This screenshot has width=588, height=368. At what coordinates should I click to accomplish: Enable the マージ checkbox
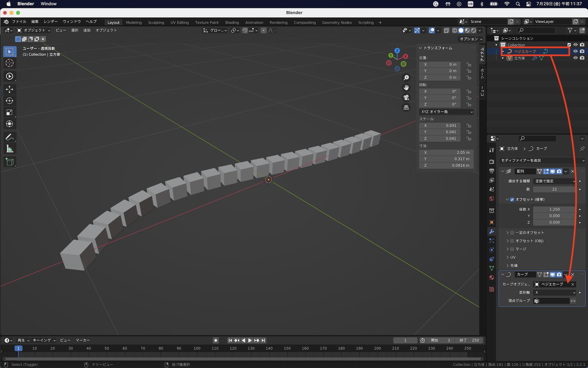click(x=512, y=249)
